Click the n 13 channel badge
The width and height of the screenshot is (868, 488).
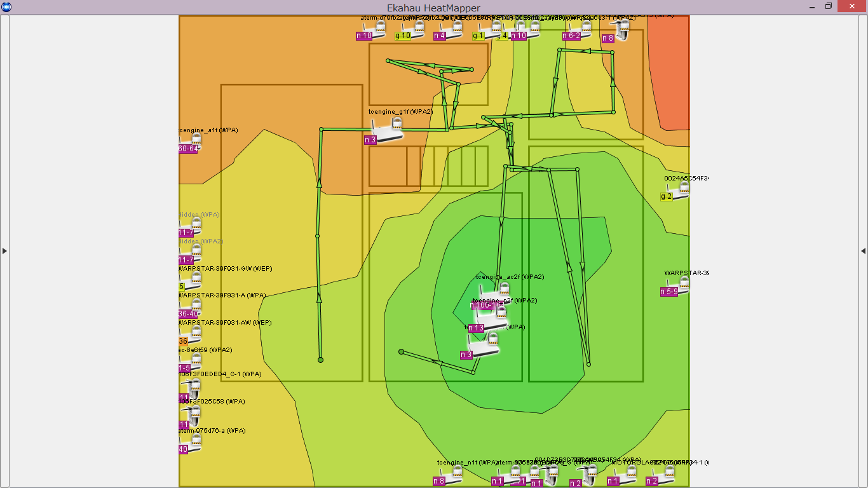476,329
